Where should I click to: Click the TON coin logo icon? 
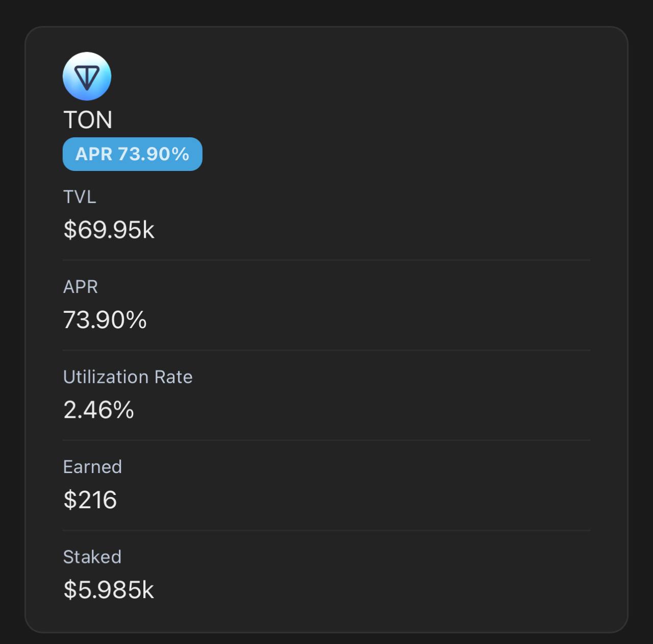(x=87, y=76)
